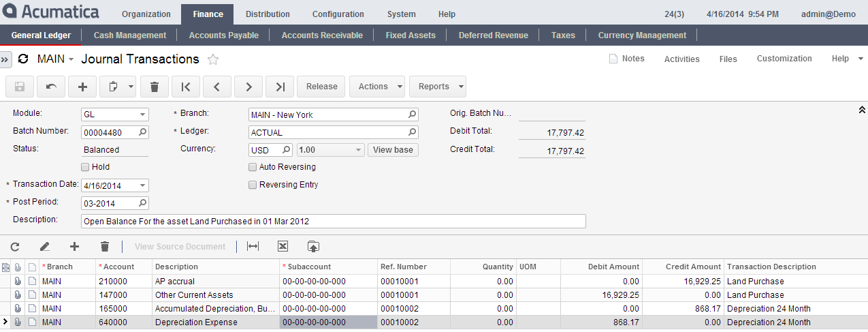Click the note icon on the Depreciation Expense row
The height and width of the screenshot is (332, 868).
(32, 322)
